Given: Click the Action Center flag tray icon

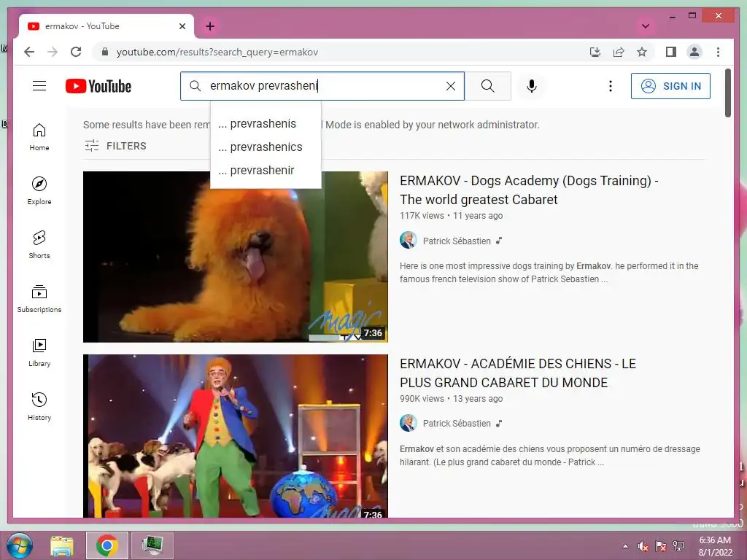Looking at the screenshot, I should tap(661, 546).
